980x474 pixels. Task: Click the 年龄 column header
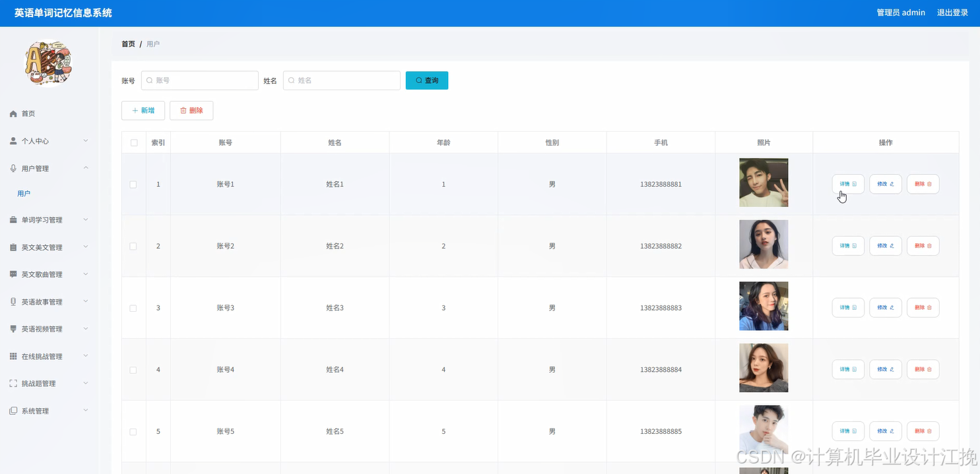[443, 142]
